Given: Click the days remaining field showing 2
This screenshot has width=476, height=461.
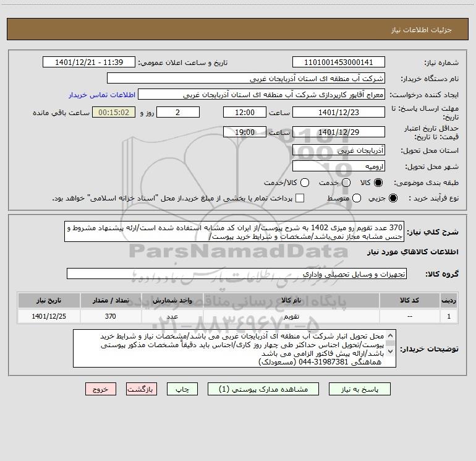Looking at the screenshot, I should 178,112.
